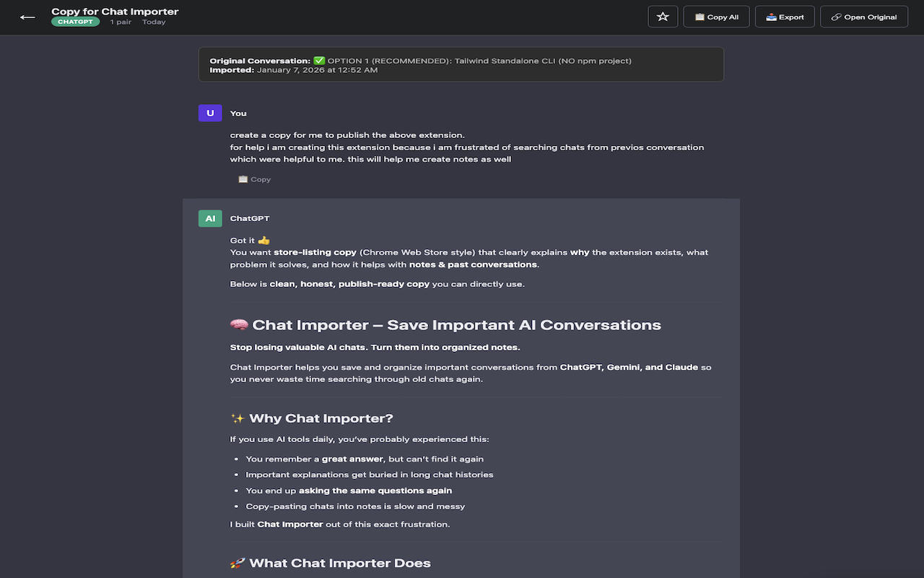Viewport: 924px width, 578px height.
Task: Click the clipboard icon next to Copy under your message
Action: coord(243,178)
